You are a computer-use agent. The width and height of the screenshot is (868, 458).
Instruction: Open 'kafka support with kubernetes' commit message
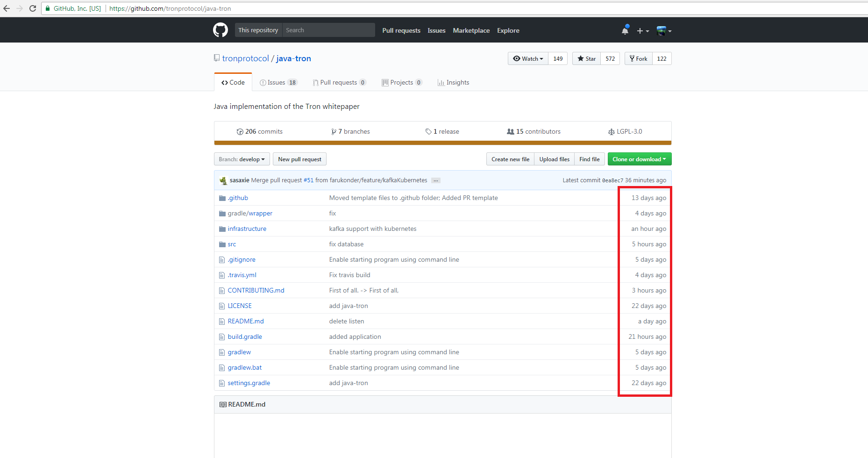click(373, 229)
